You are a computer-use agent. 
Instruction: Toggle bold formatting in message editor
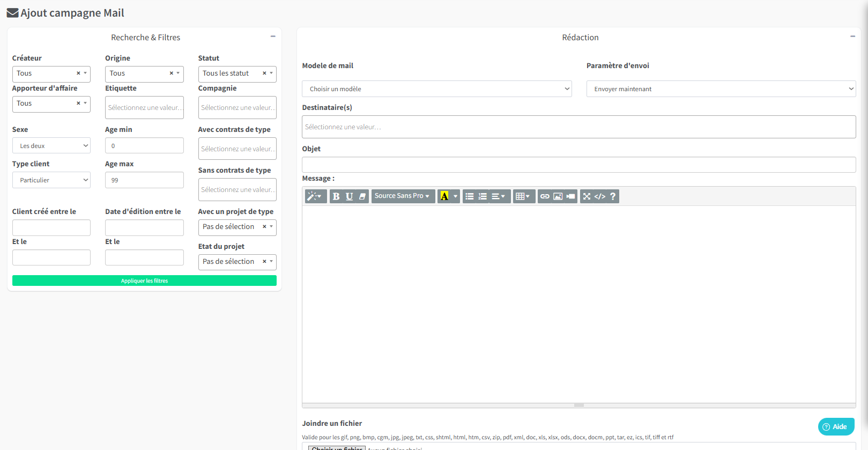tap(336, 196)
